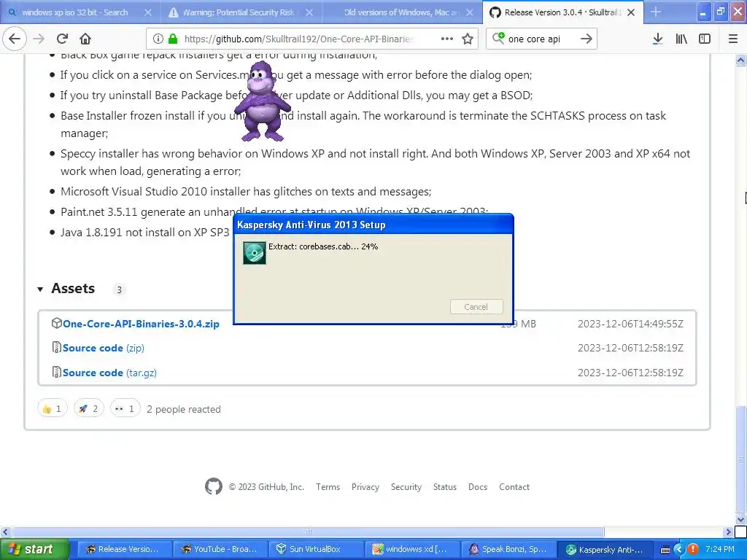Click the taskbar clock showing 7:24 PM
Image resolution: width=747 pixels, height=560 pixels.
click(720, 550)
